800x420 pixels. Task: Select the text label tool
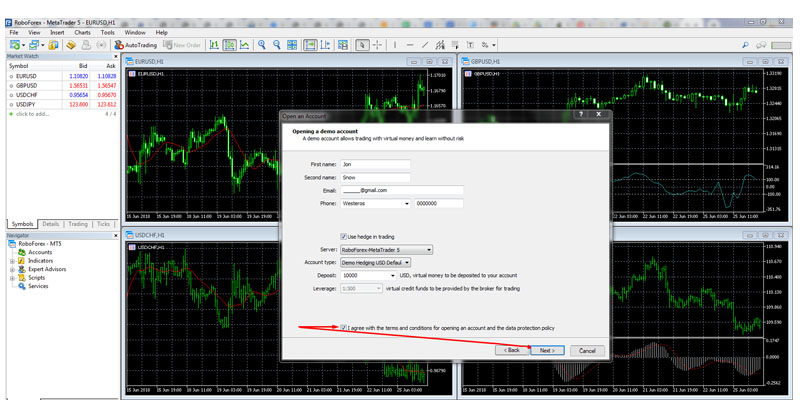click(x=470, y=45)
